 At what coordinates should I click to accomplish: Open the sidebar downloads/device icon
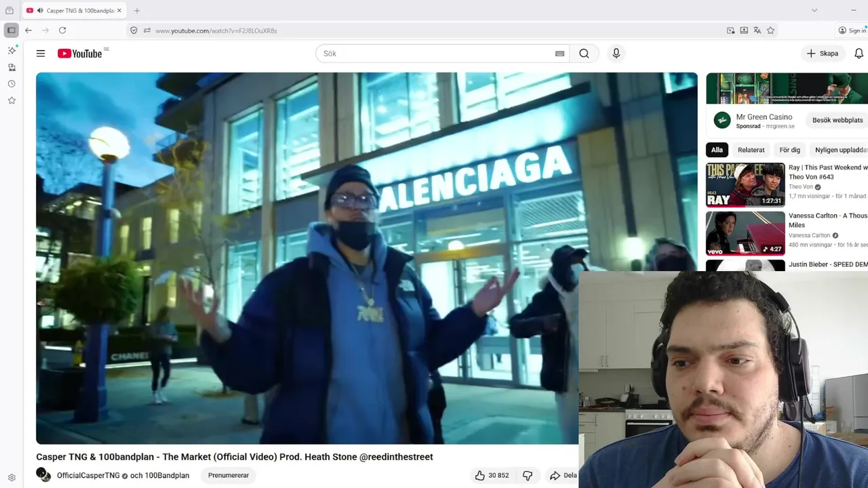coord(12,67)
